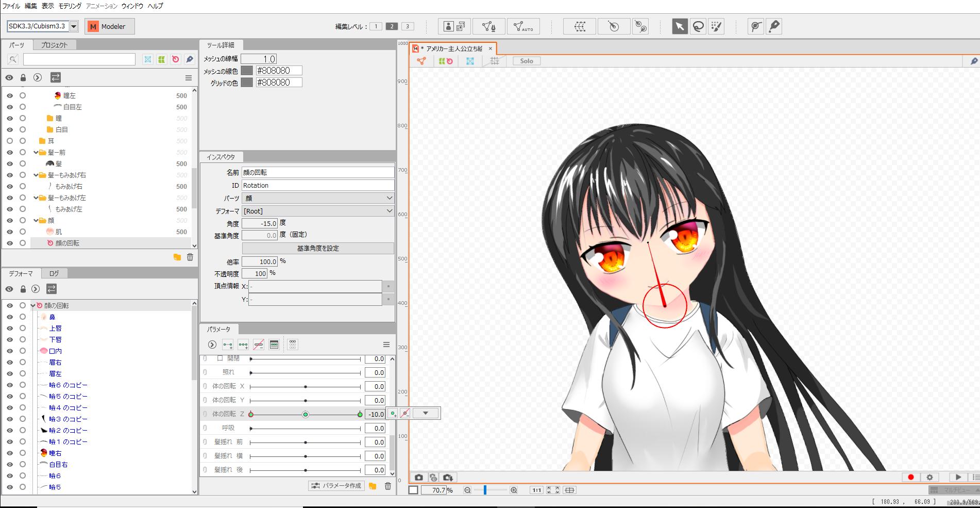
Task: Open the manual mesh edit tool
Action: (x=488, y=26)
